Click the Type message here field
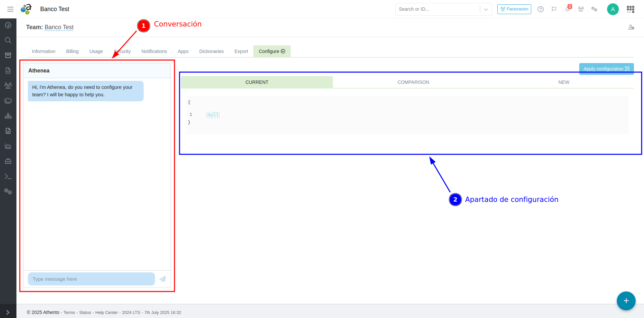644x318 pixels. 91,279
